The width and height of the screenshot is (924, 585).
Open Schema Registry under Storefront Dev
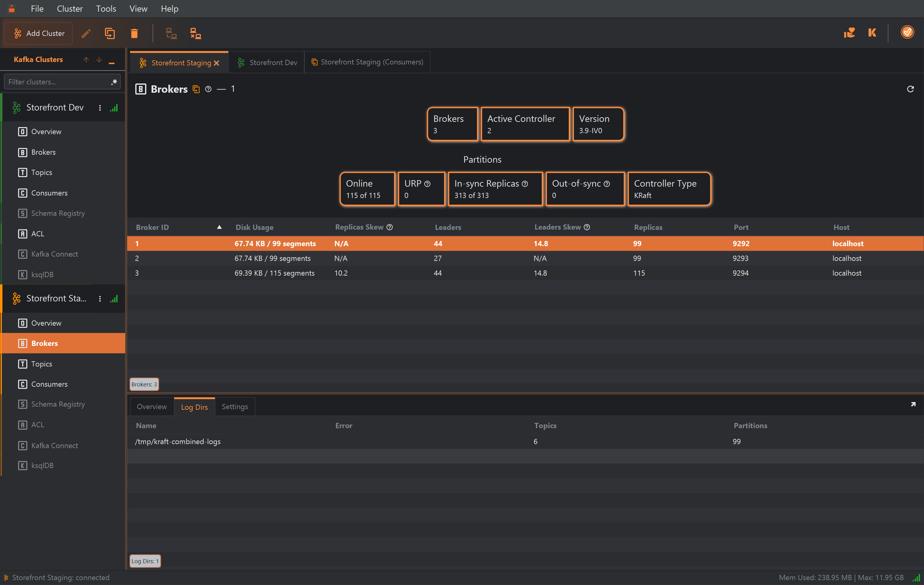63,213
